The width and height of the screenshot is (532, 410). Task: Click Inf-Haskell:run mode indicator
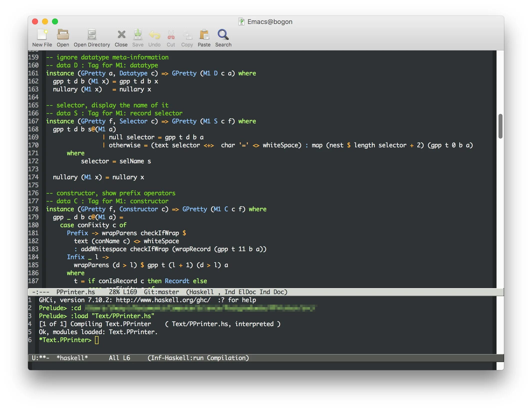click(177, 358)
